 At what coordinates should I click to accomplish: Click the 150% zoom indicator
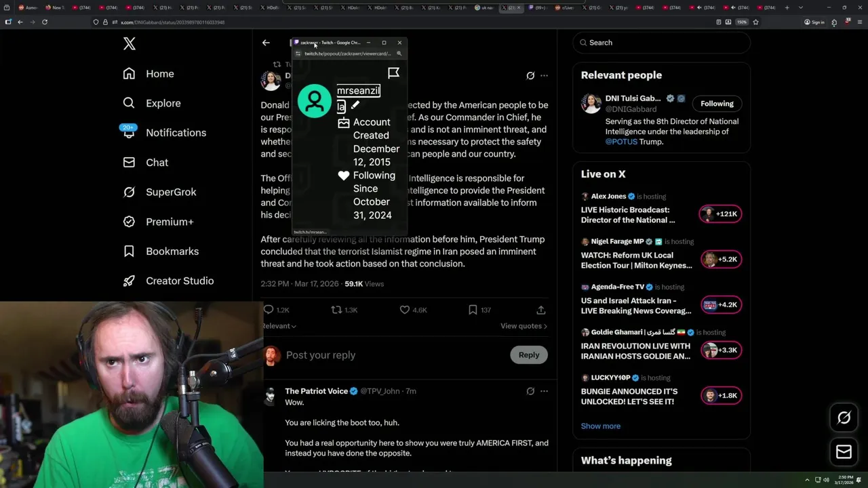tap(742, 22)
